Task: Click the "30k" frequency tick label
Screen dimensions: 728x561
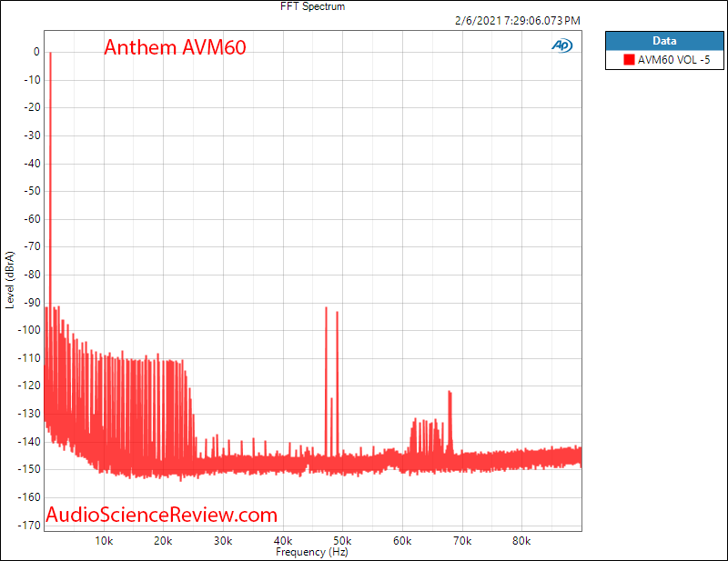Action: point(223,541)
